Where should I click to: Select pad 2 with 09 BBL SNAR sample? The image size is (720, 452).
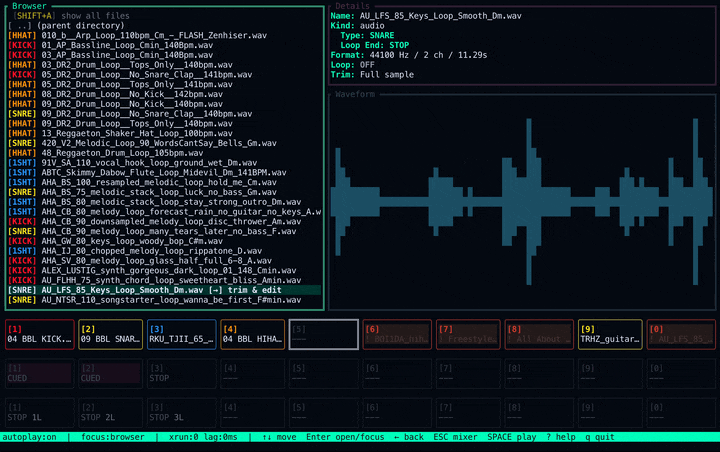click(x=111, y=334)
